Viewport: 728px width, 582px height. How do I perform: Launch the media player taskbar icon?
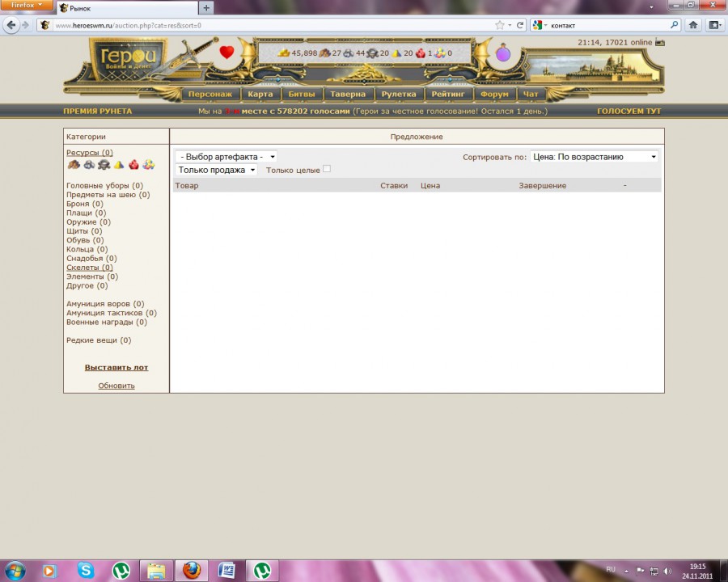coord(49,571)
